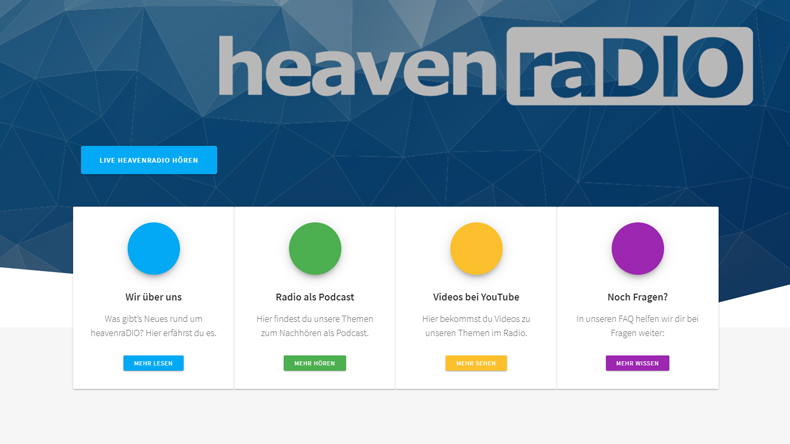This screenshot has width=790, height=444.
Task: Select the heading Wir über uns
Action: (x=154, y=297)
